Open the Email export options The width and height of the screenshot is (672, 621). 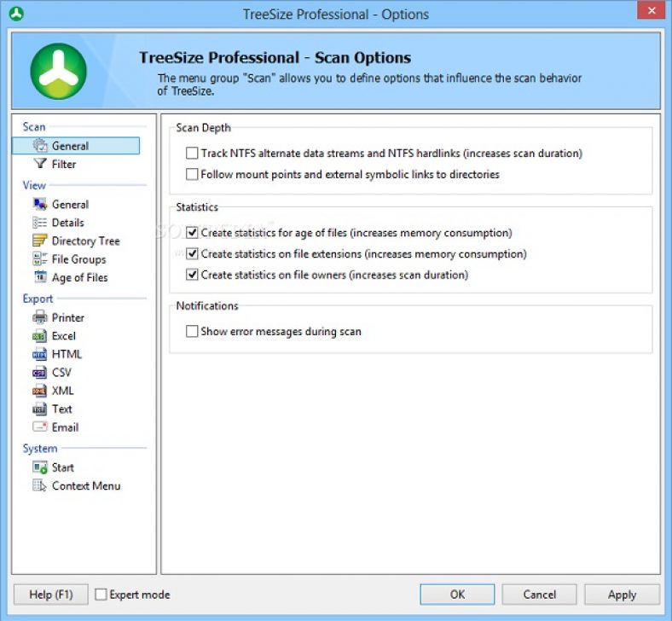point(65,427)
